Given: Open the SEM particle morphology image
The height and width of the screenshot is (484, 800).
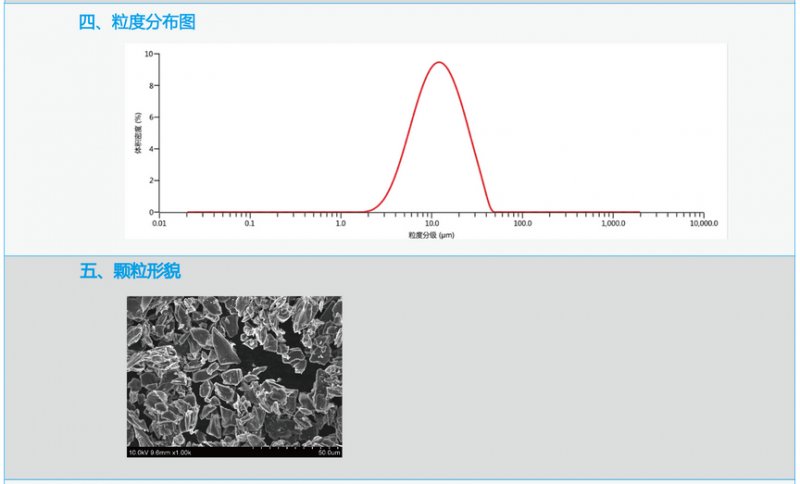Looking at the screenshot, I should coord(234,376).
